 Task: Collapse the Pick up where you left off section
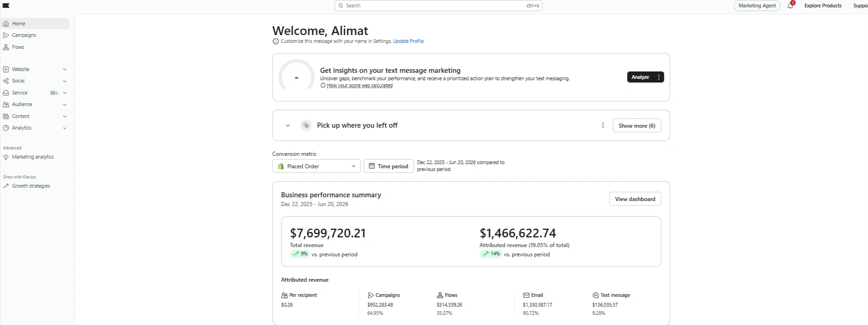click(x=287, y=125)
